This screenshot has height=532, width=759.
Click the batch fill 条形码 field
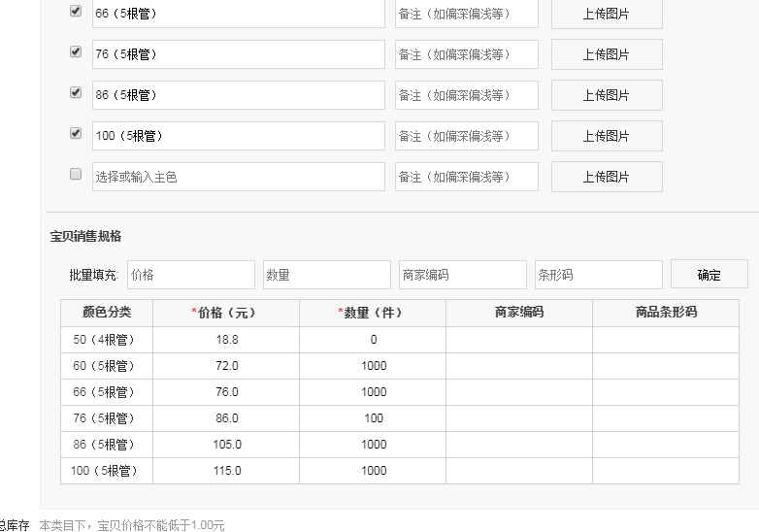tap(598, 275)
